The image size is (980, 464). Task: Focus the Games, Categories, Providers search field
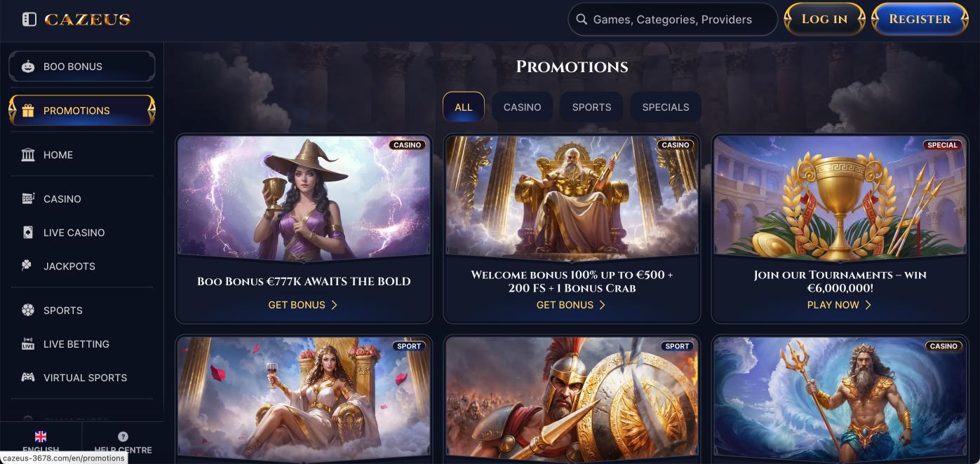tap(673, 20)
